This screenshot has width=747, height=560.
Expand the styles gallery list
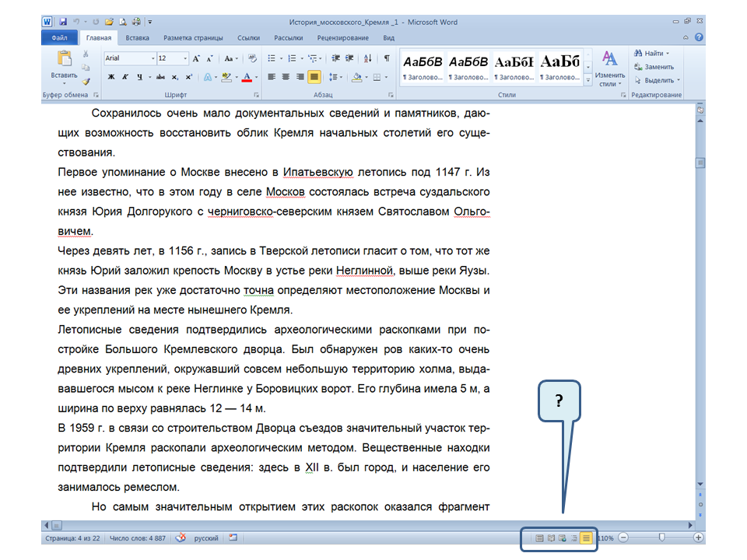[588, 80]
